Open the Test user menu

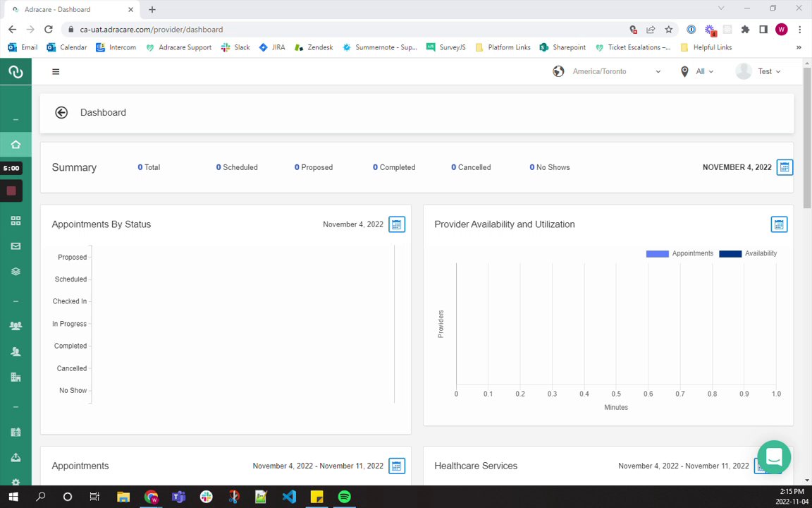[769, 71]
